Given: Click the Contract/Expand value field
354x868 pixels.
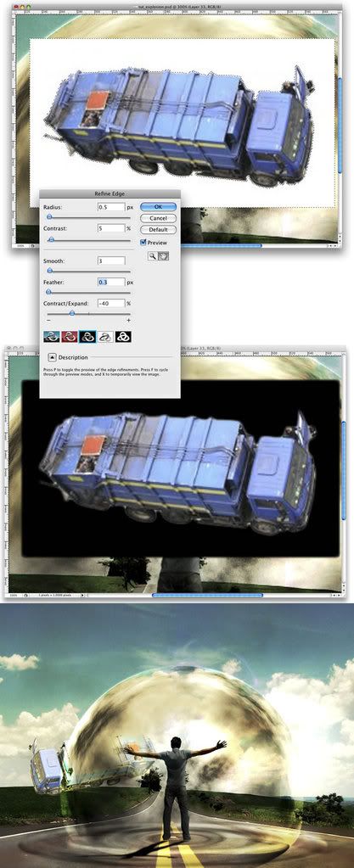Looking at the screenshot, I should point(111,304).
